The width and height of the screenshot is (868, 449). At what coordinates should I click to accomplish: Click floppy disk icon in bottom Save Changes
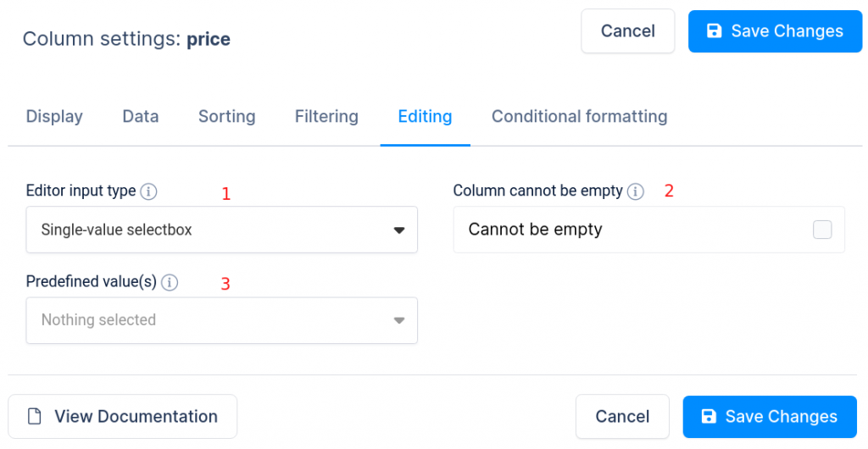click(x=709, y=416)
